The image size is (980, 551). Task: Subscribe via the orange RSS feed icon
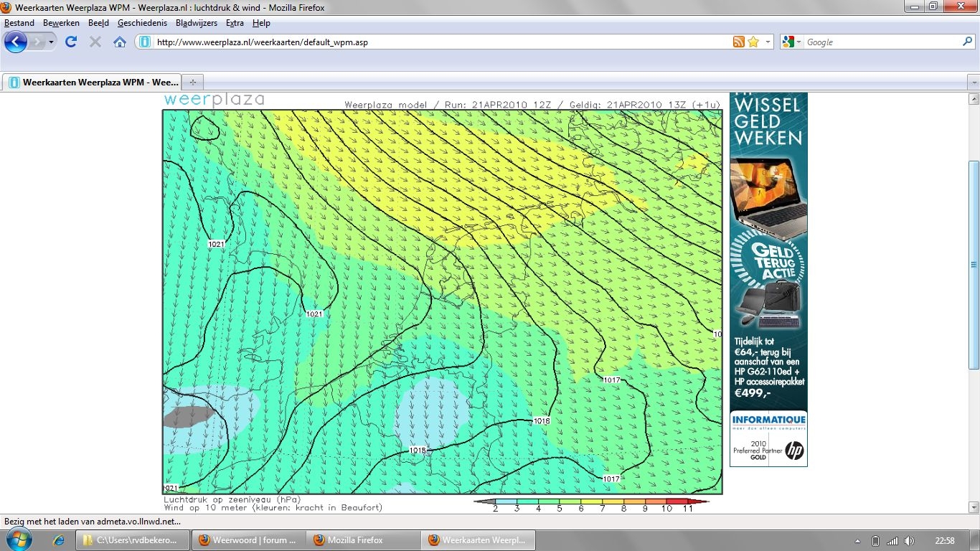click(x=738, y=42)
